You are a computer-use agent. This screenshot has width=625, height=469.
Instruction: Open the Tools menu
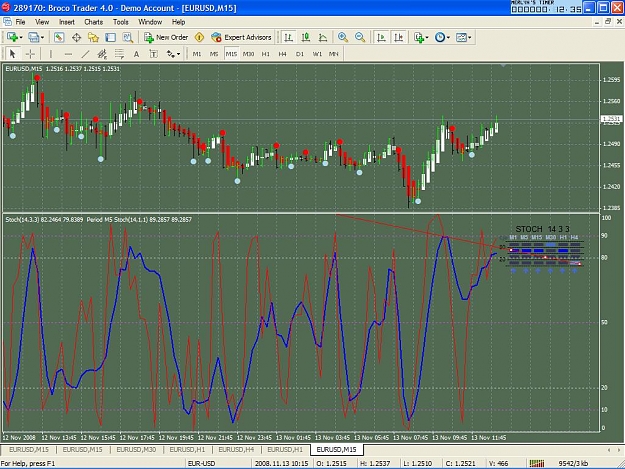tap(120, 22)
